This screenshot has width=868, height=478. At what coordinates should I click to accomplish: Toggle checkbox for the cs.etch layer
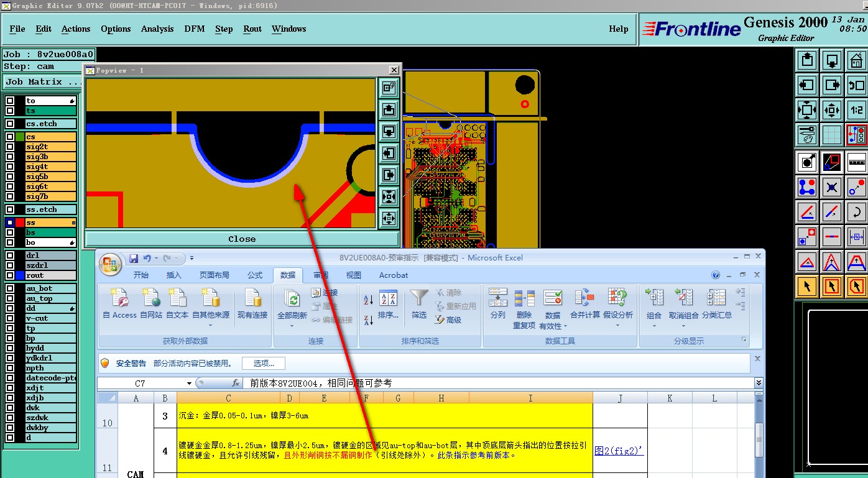point(10,124)
